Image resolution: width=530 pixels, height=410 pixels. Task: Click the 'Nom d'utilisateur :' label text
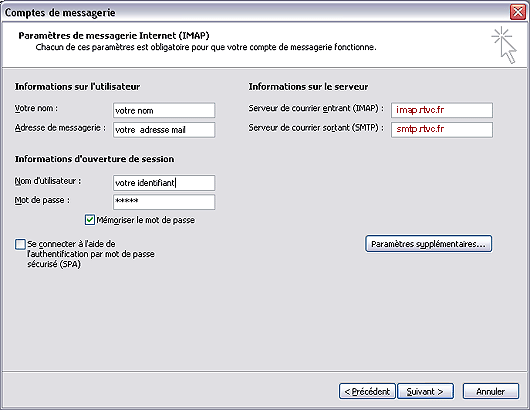48,181
